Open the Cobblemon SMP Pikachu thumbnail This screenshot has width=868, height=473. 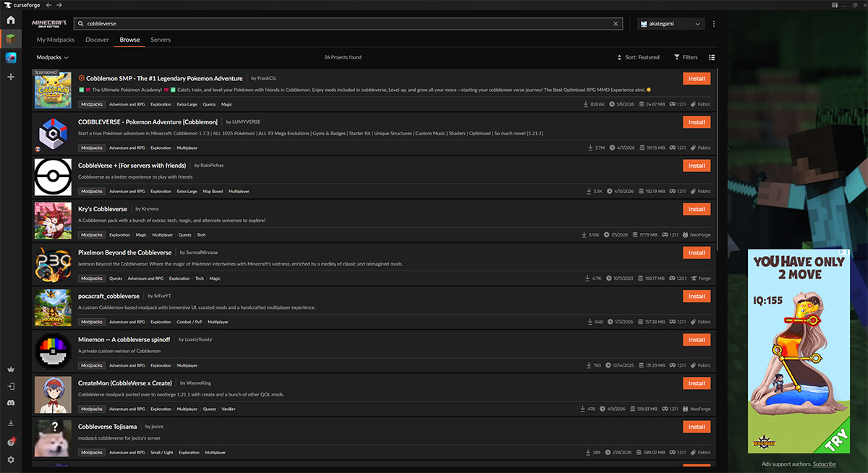click(x=53, y=90)
